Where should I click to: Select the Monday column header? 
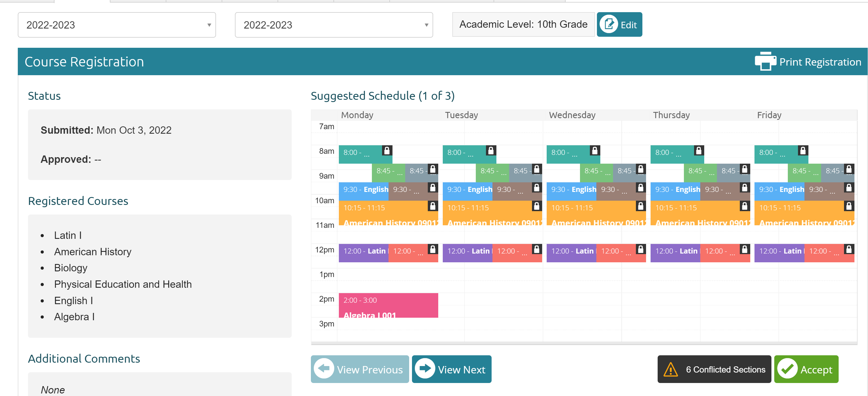[357, 115]
